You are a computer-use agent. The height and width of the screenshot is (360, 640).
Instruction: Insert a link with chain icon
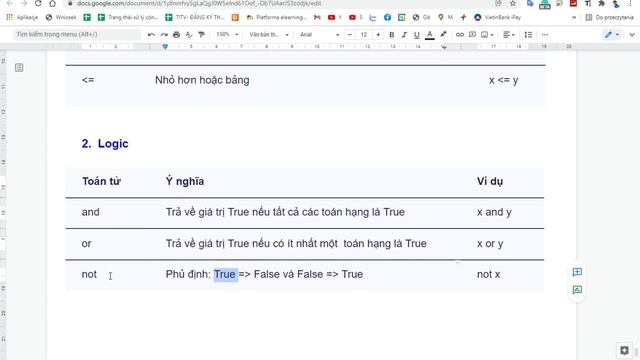460,35
